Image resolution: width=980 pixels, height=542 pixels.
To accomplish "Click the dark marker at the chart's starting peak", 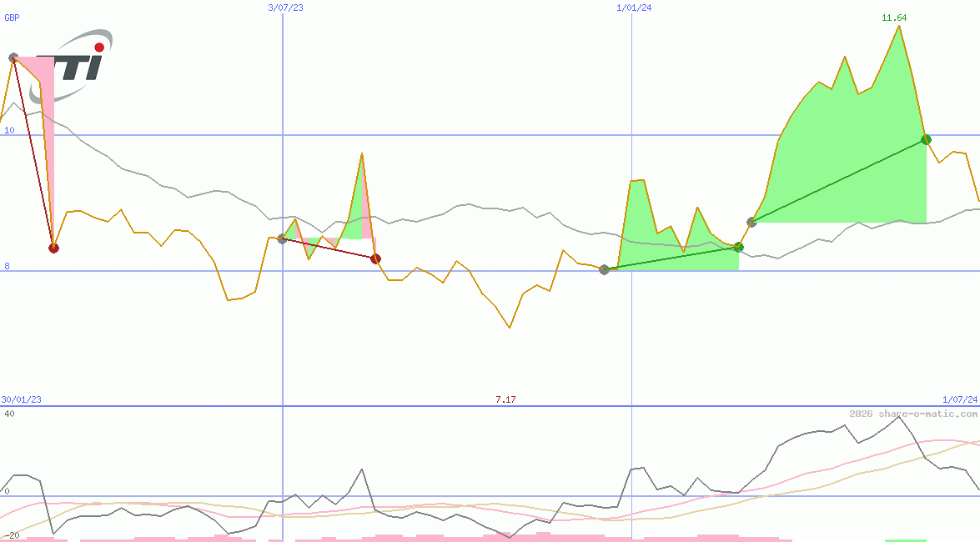I will click(x=14, y=58).
